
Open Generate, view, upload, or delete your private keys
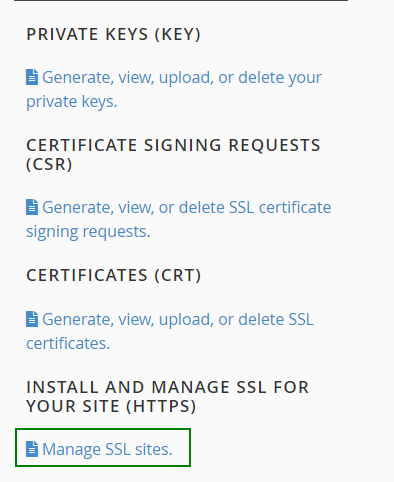(174, 89)
